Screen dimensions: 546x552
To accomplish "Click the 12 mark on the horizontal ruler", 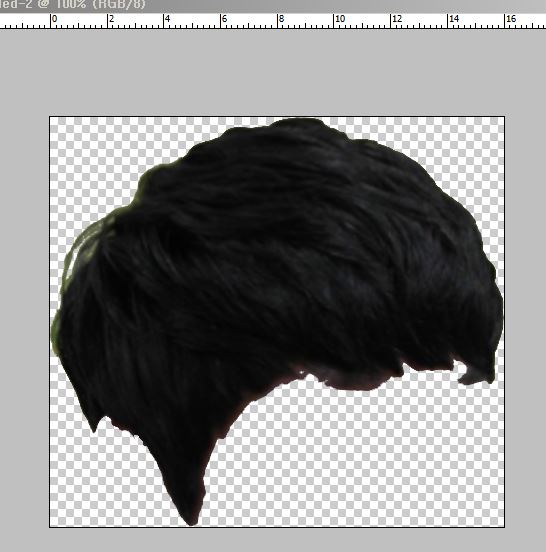I will pos(397,19).
